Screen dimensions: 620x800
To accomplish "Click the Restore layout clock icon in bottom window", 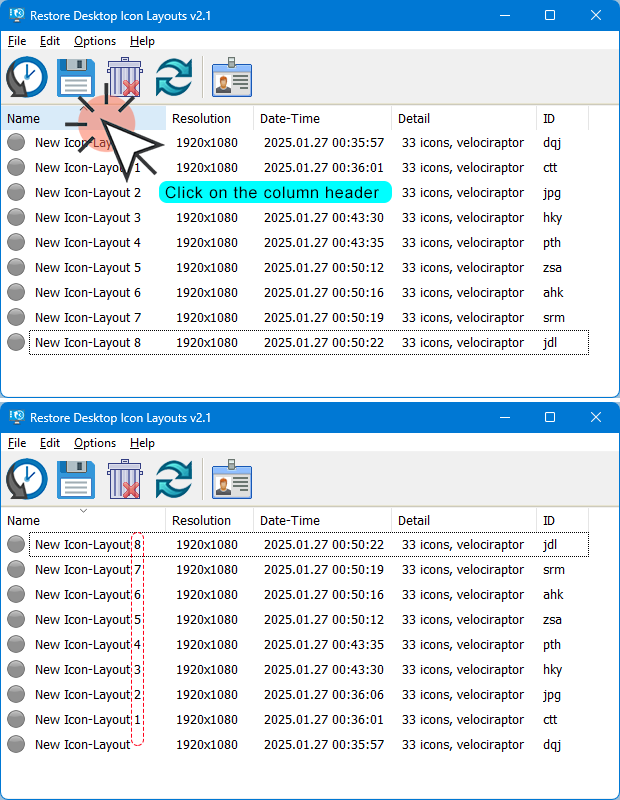I will click(27, 480).
